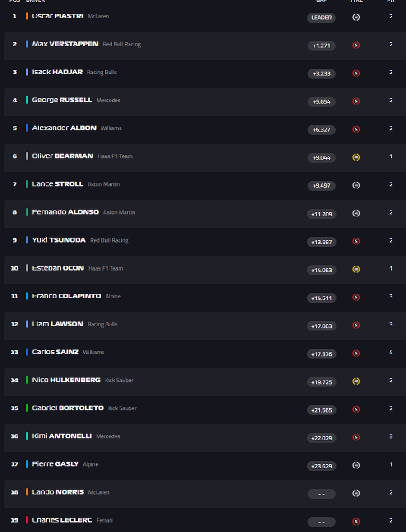Click Lando Norris's empty gap badge
This screenshot has width=406, height=532.
[321, 494]
